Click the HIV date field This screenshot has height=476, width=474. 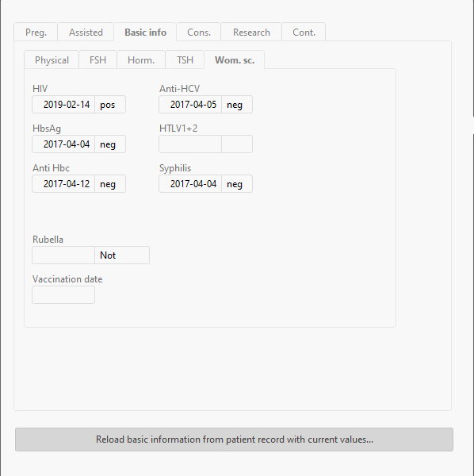coord(63,105)
